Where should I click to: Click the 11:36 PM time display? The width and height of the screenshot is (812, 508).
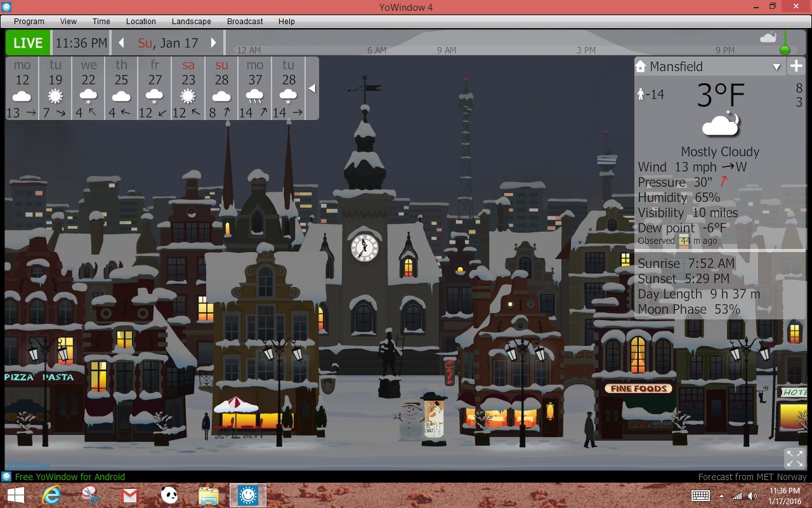coord(81,43)
